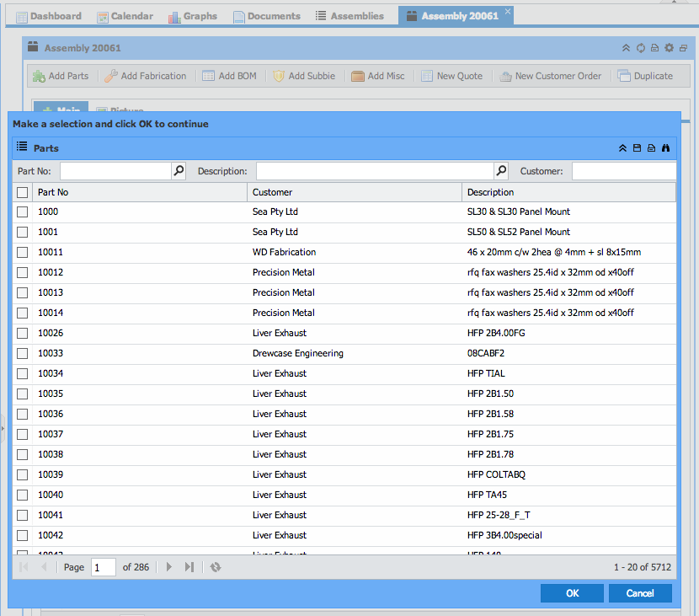Click description HFP 2B4.00FG
Viewport: 699px width, 616px height.
point(496,333)
